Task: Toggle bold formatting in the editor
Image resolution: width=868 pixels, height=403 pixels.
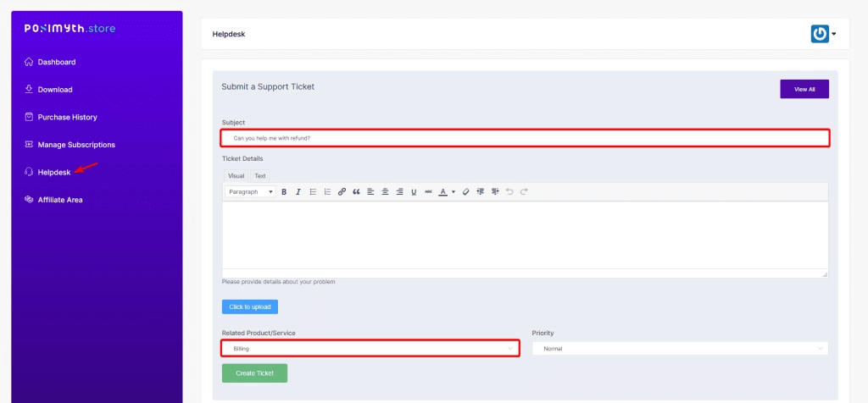Action: (x=284, y=192)
